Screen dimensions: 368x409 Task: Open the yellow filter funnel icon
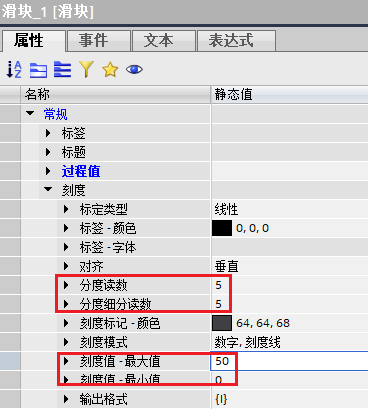(x=86, y=69)
